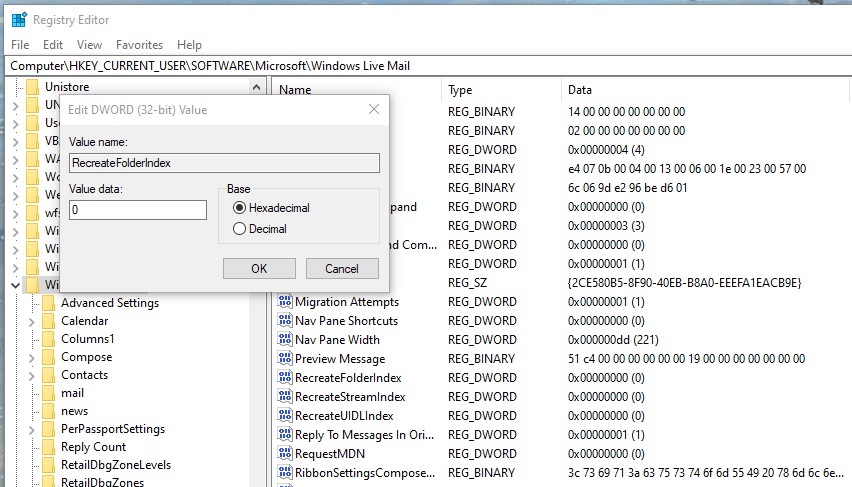Select the Advanced Settings subkey
852x487 pixels.
110,303
